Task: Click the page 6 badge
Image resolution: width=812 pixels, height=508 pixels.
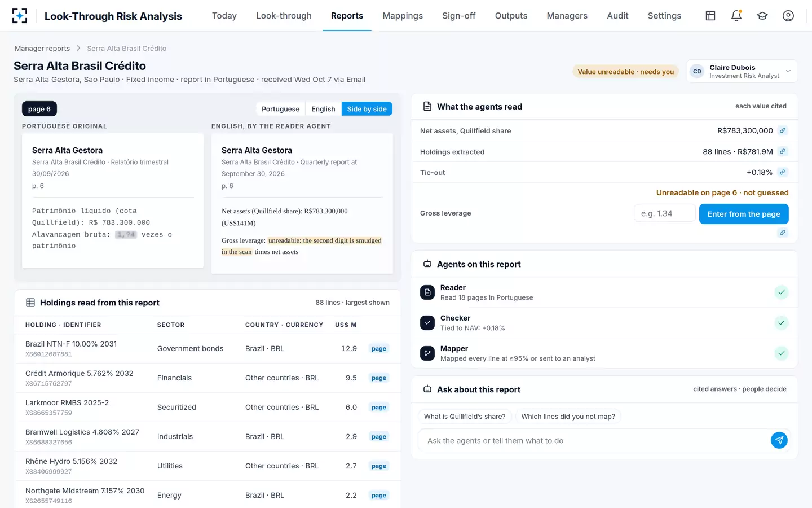Action: [39, 109]
